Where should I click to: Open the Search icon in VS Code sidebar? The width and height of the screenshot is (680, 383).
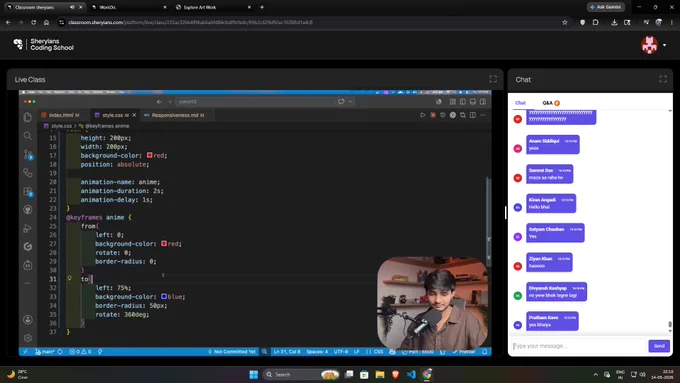click(x=28, y=136)
